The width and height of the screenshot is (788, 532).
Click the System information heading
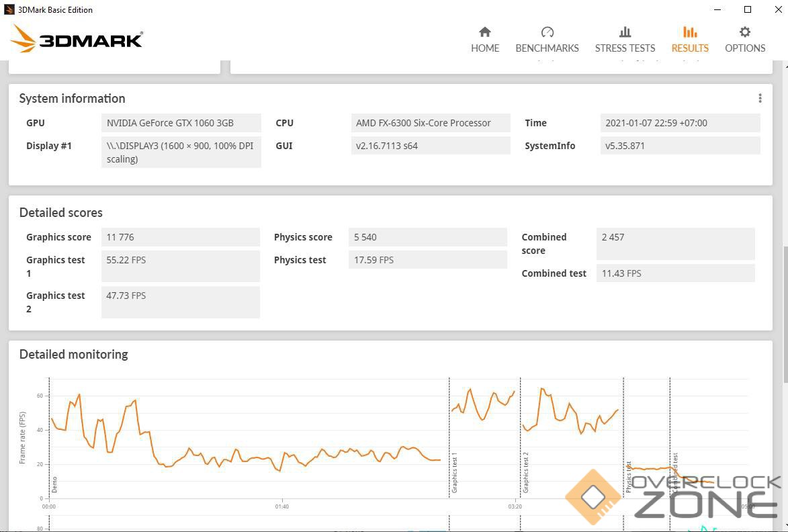click(x=72, y=99)
